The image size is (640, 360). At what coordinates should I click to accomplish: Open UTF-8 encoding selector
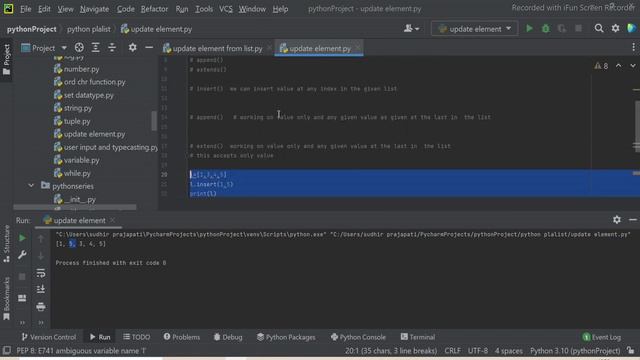[x=478, y=351]
